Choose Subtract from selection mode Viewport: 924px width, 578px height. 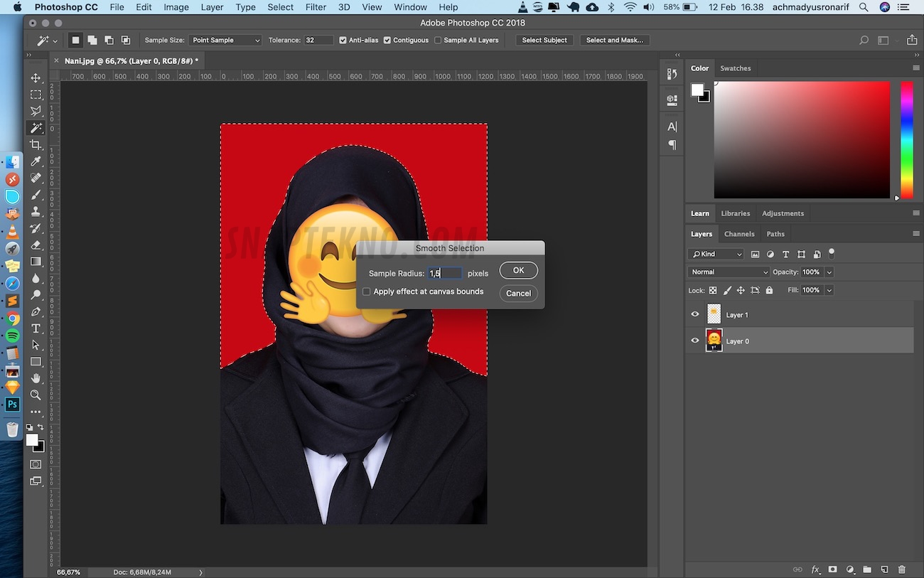[x=109, y=41]
